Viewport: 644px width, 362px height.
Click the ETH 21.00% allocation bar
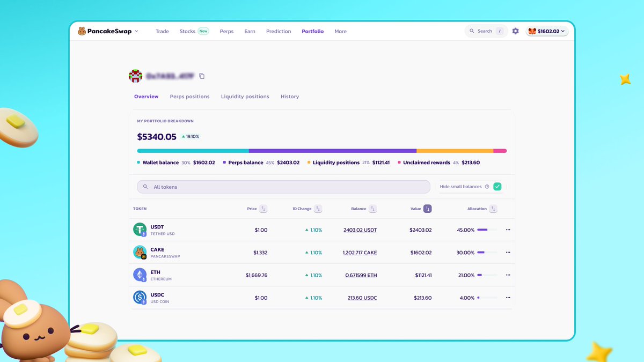tap(487, 275)
